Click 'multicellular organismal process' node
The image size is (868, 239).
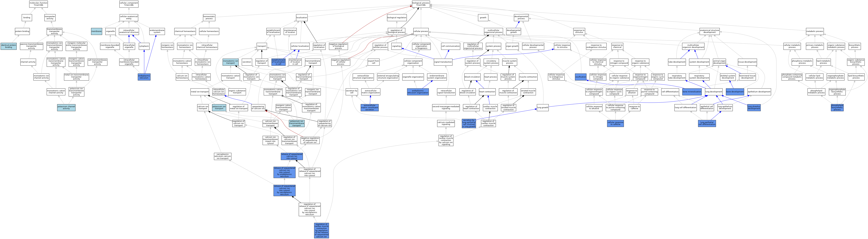(x=493, y=31)
